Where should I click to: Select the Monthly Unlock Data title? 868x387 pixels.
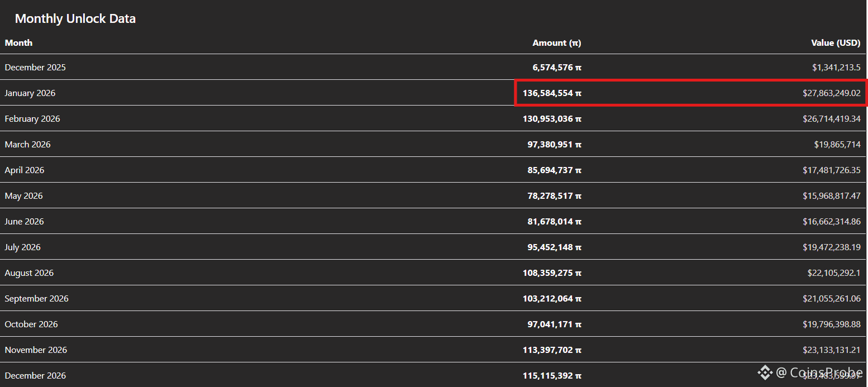click(x=75, y=18)
